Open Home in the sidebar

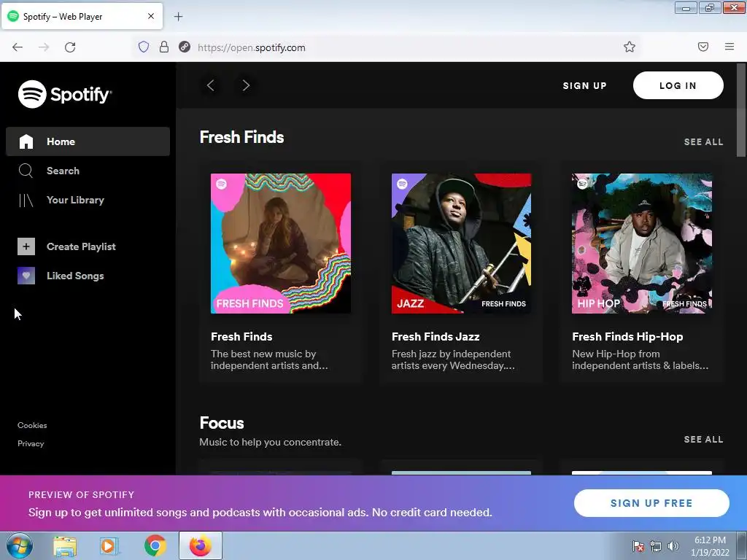point(88,141)
